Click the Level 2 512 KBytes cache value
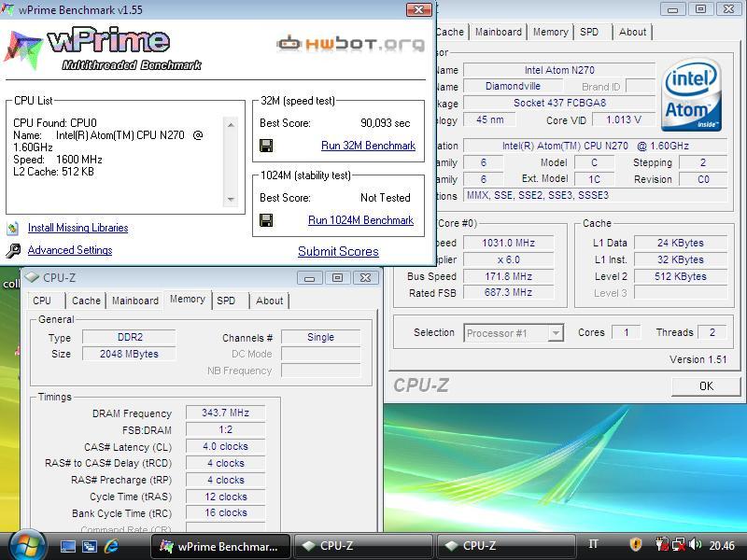Viewport: 747px width, 560px height. click(x=681, y=276)
